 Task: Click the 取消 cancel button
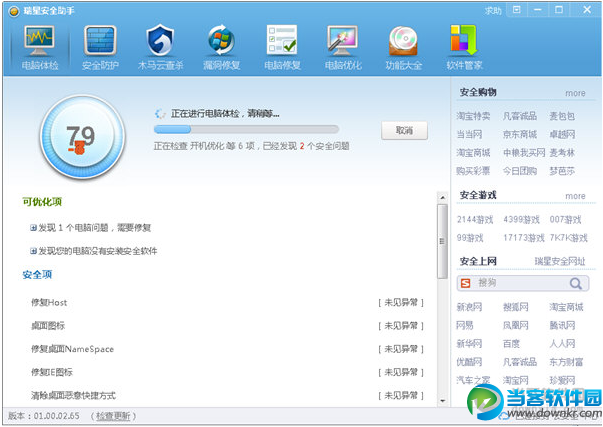404,130
